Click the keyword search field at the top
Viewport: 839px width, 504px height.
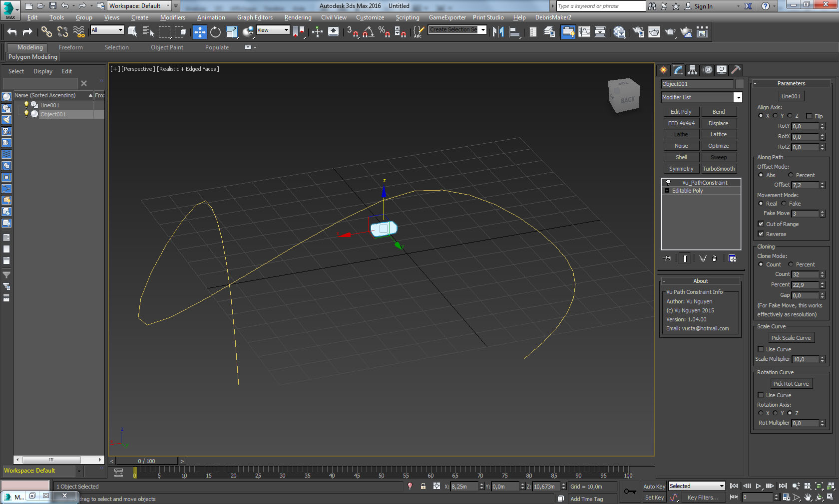599,6
